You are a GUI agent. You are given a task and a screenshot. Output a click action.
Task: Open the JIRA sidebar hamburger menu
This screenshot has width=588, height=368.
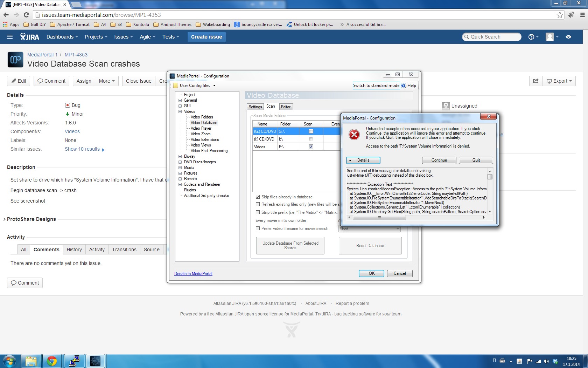(x=10, y=37)
